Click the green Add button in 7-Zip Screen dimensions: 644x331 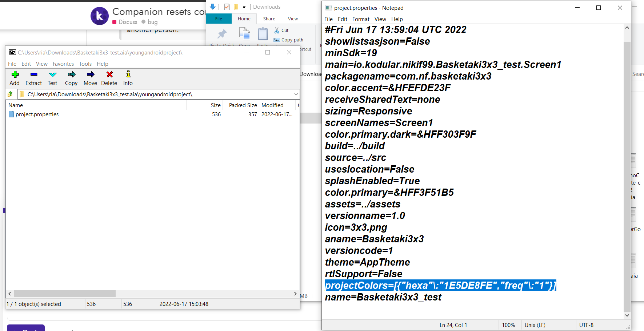pyautogui.click(x=15, y=78)
